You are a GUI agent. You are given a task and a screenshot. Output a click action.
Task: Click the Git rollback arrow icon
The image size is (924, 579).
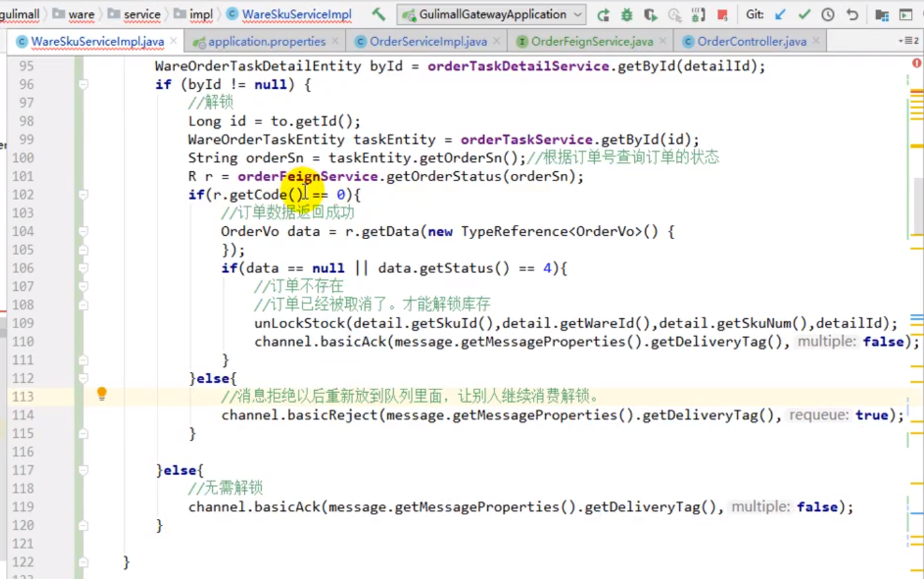tap(852, 14)
